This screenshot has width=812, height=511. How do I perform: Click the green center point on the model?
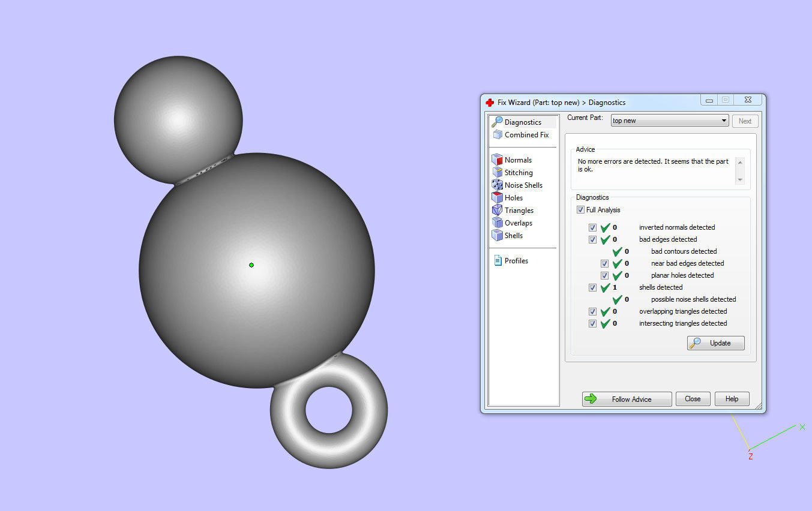pos(251,264)
